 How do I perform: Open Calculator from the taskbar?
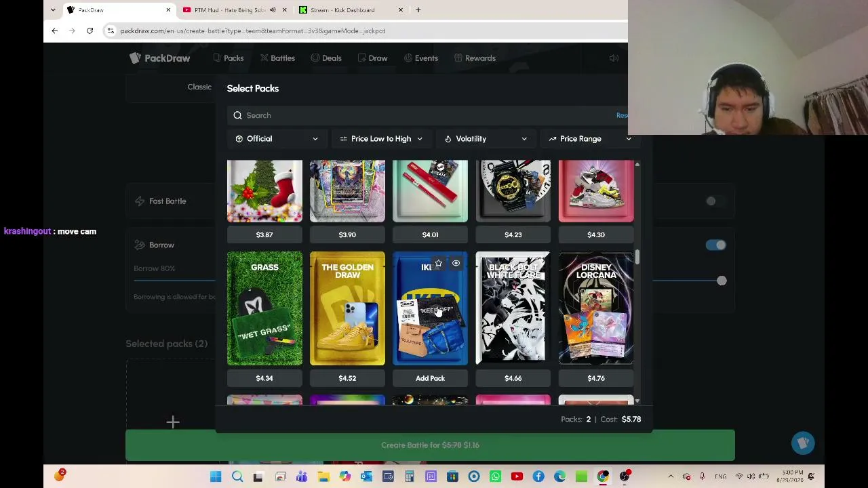click(410, 476)
